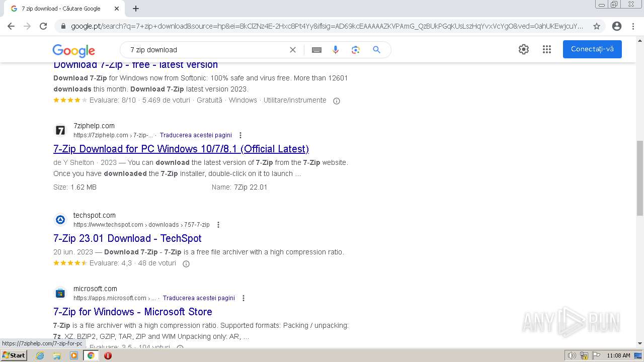Click the address bar URL

(327, 26)
